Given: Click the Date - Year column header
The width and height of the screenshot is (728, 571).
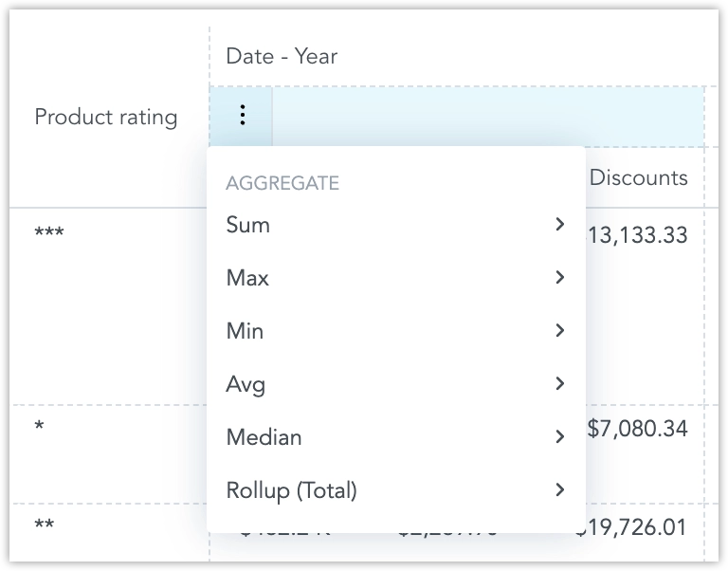Looking at the screenshot, I should 282,57.
